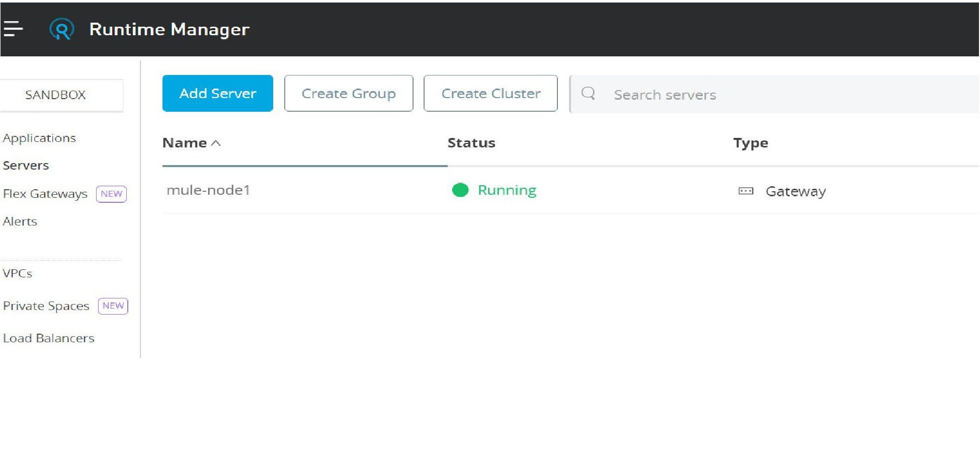Open Load Balancers from the sidebar
Viewport: 980px width, 459px height.
click(49, 338)
